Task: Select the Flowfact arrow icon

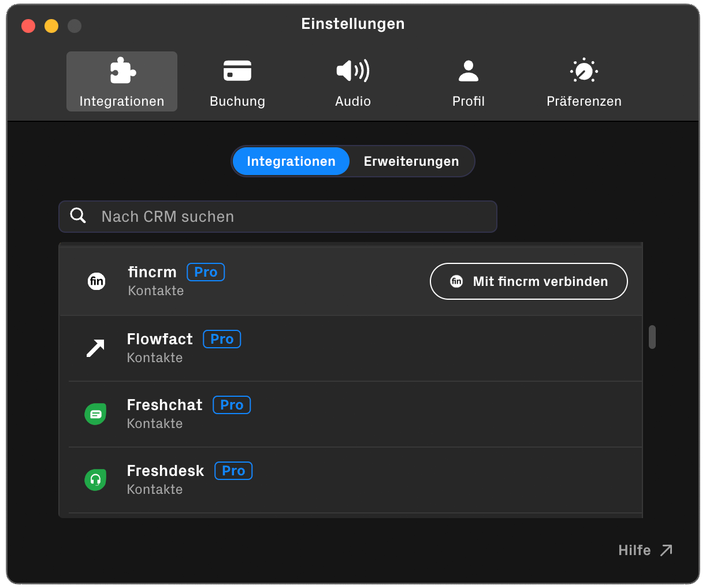Action: click(95, 348)
